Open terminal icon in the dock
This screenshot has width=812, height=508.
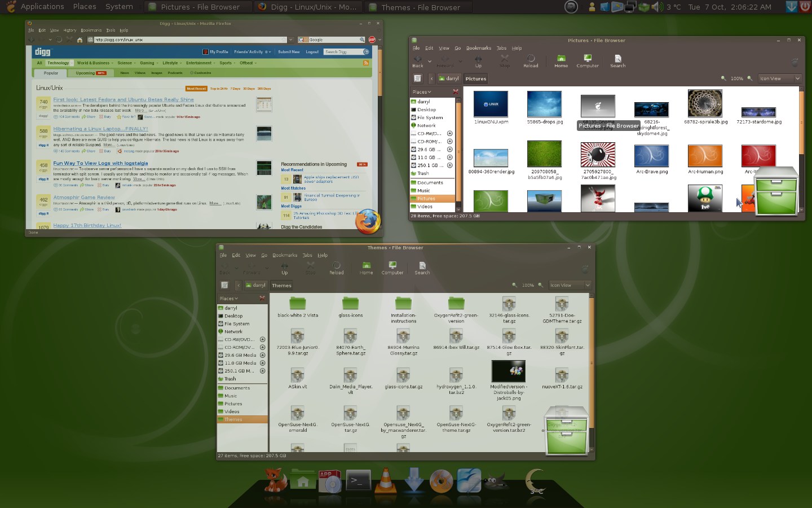[x=358, y=481]
